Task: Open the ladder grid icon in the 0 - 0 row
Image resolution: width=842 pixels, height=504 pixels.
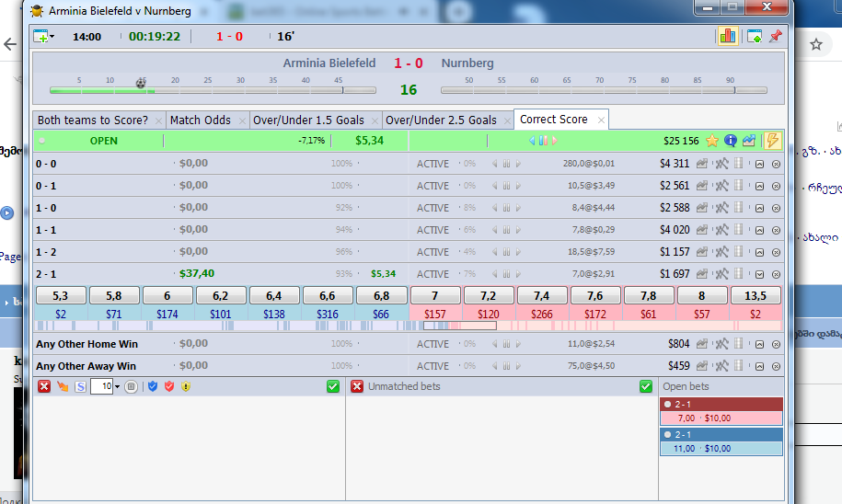Action: click(x=739, y=163)
